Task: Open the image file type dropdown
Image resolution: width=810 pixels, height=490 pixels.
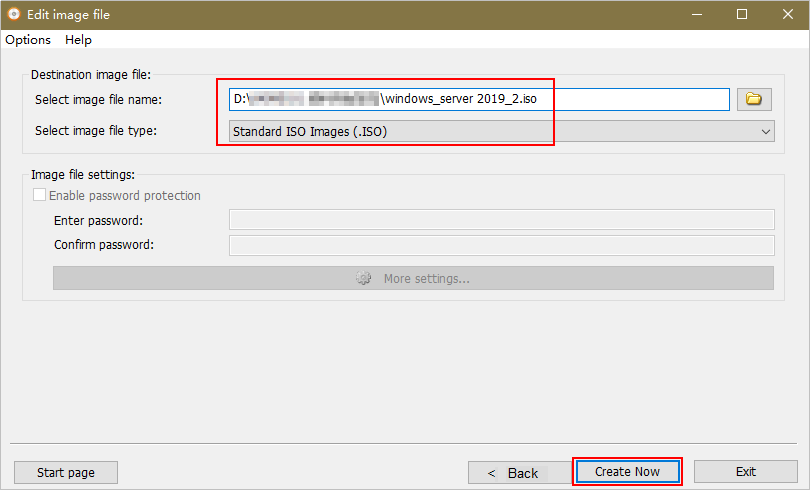Action: click(x=500, y=131)
